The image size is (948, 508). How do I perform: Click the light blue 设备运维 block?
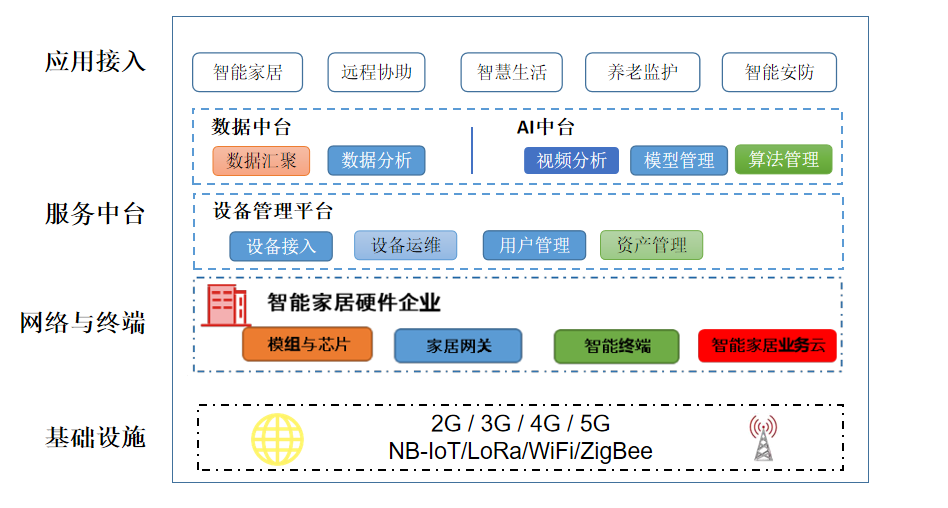tap(405, 245)
